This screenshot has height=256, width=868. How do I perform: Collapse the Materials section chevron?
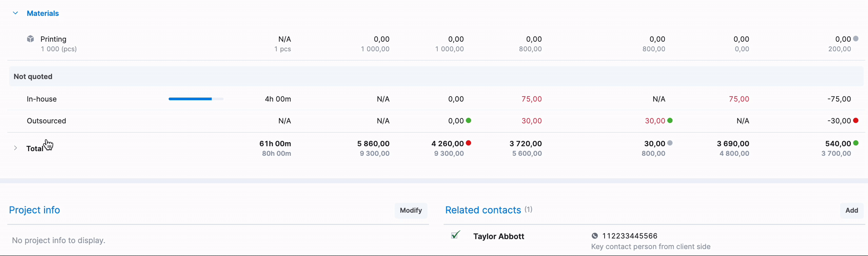tap(15, 13)
